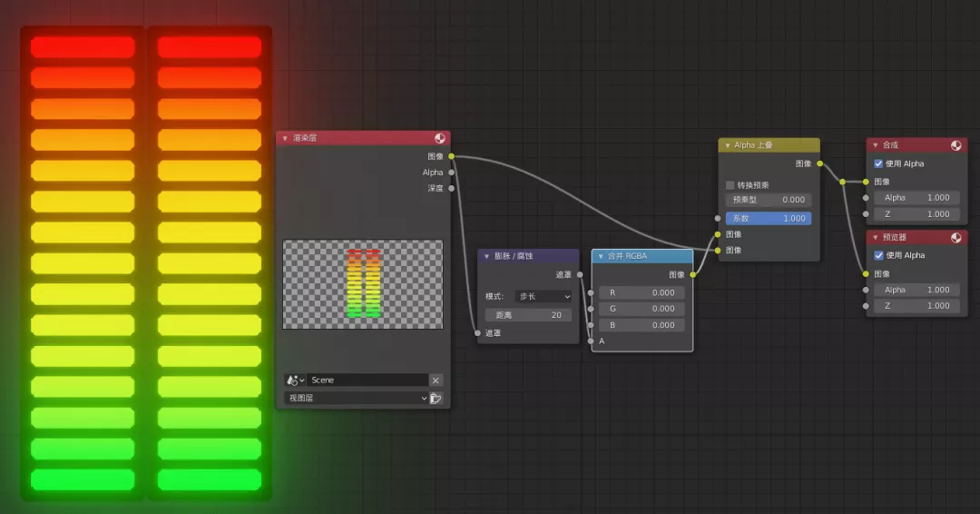Viewport: 980px width, 514px height.
Task: Click the Alpha 1.000 field in 预览器 node
Action: coord(916,290)
